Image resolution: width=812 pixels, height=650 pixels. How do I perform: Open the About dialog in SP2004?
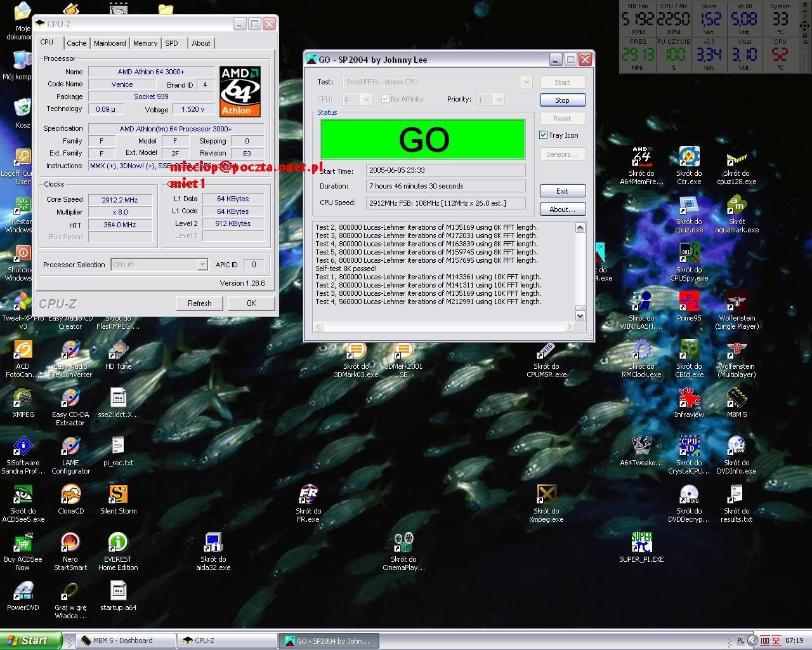[562, 209]
